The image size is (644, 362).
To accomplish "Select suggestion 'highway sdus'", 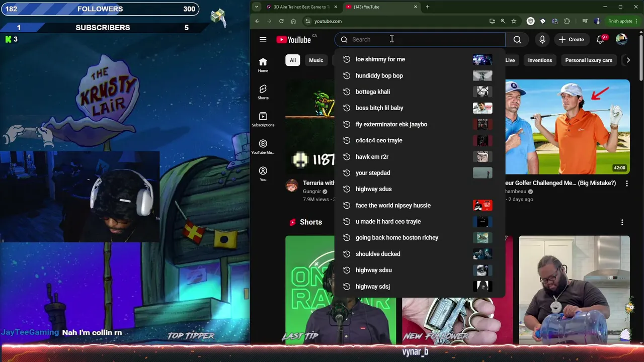I will [419, 189].
